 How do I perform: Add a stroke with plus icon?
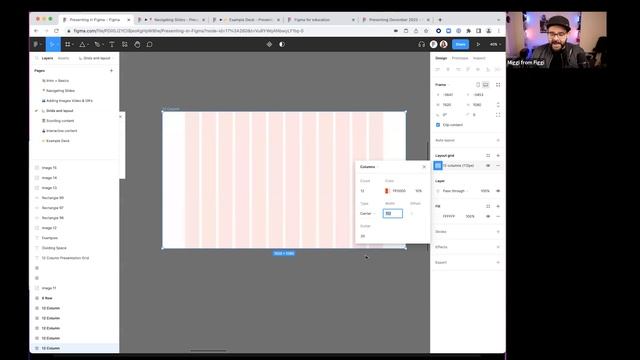pos(498,231)
